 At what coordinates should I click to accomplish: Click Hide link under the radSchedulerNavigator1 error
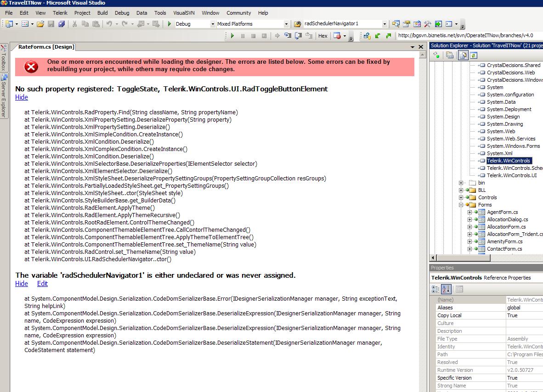22,284
